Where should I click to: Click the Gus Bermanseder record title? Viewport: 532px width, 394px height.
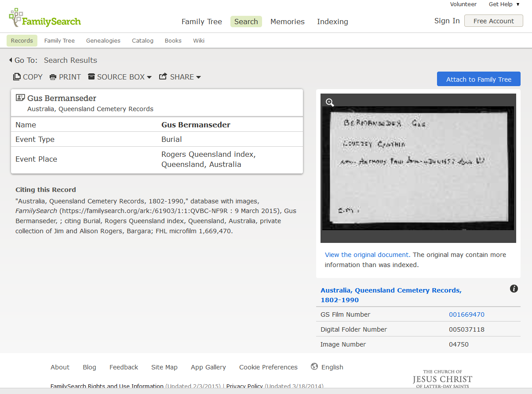pos(62,98)
